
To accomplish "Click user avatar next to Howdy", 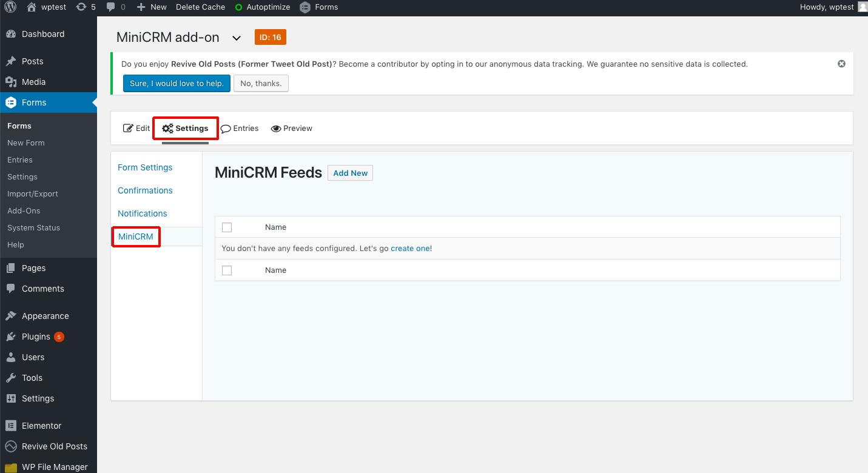I will pos(863,7).
